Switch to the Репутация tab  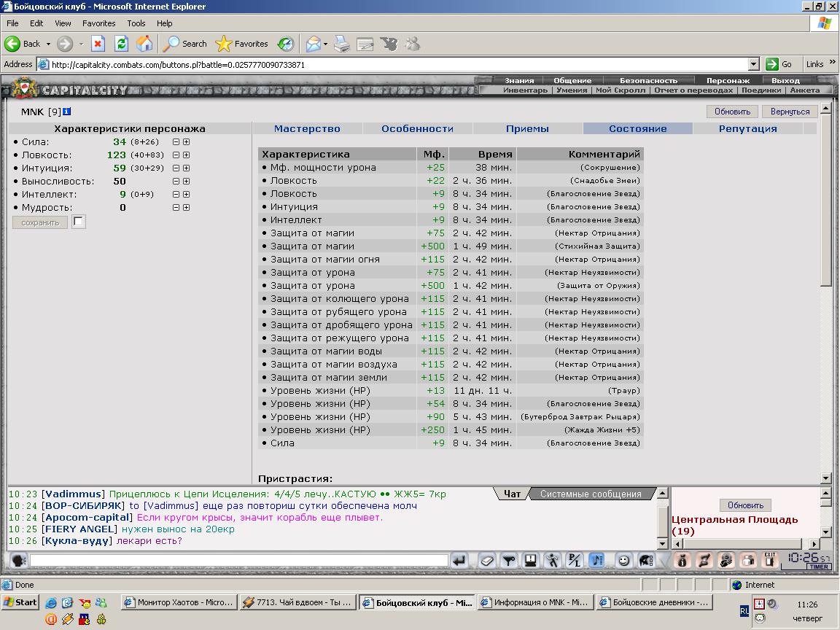click(x=748, y=128)
